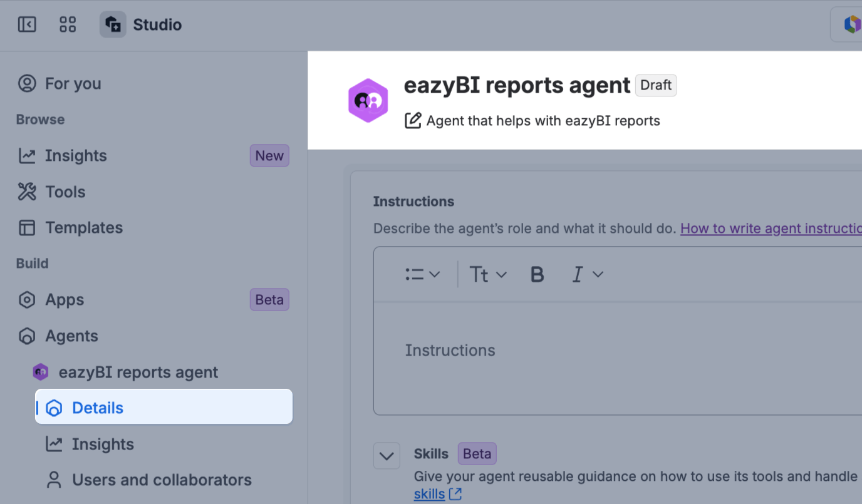
Task: Click the large purple agent avatar
Action: pos(368,100)
